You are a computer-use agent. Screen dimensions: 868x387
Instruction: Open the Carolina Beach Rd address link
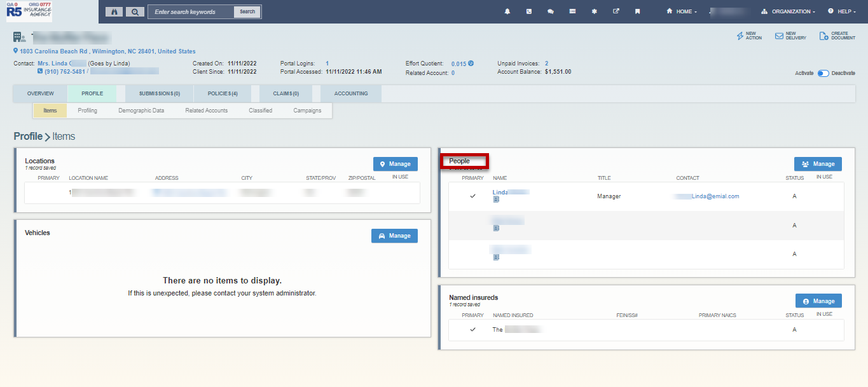pos(107,51)
